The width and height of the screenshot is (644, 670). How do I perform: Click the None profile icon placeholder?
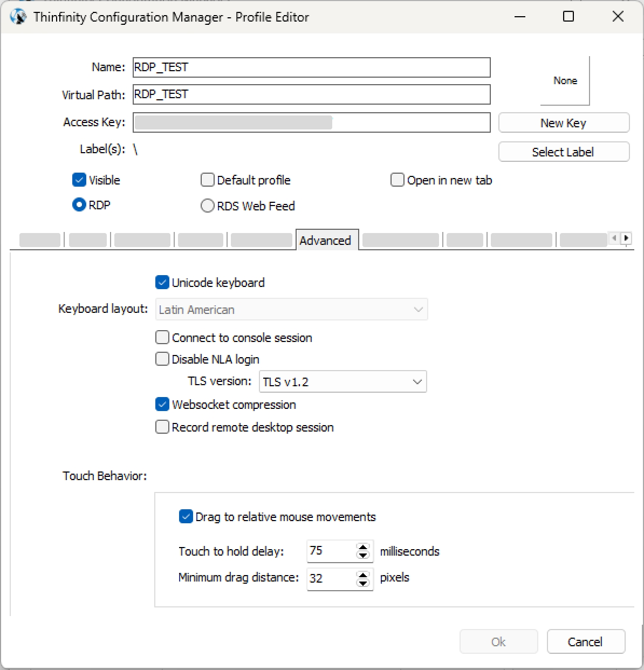point(565,81)
